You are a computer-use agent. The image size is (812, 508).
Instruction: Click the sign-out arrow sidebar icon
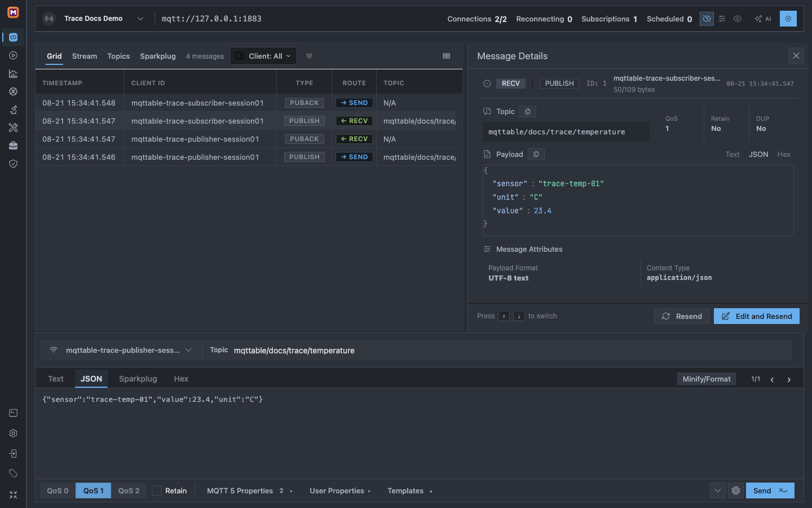[x=13, y=454]
